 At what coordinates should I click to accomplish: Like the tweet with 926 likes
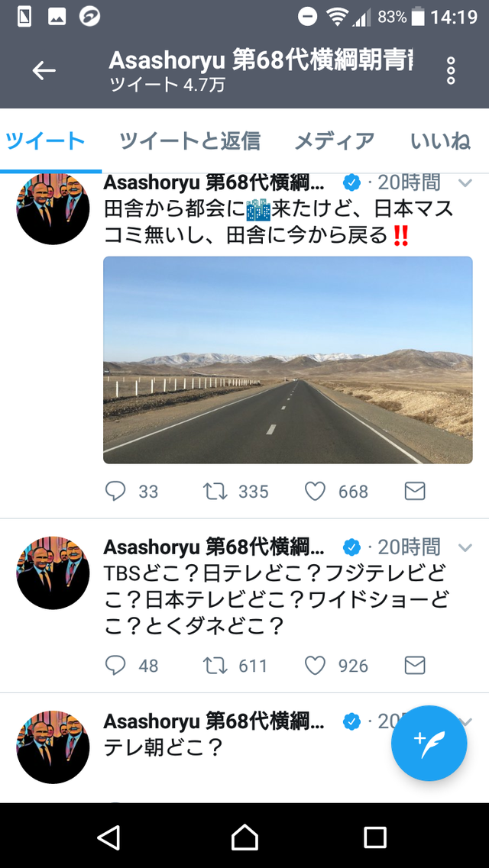(x=315, y=665)
